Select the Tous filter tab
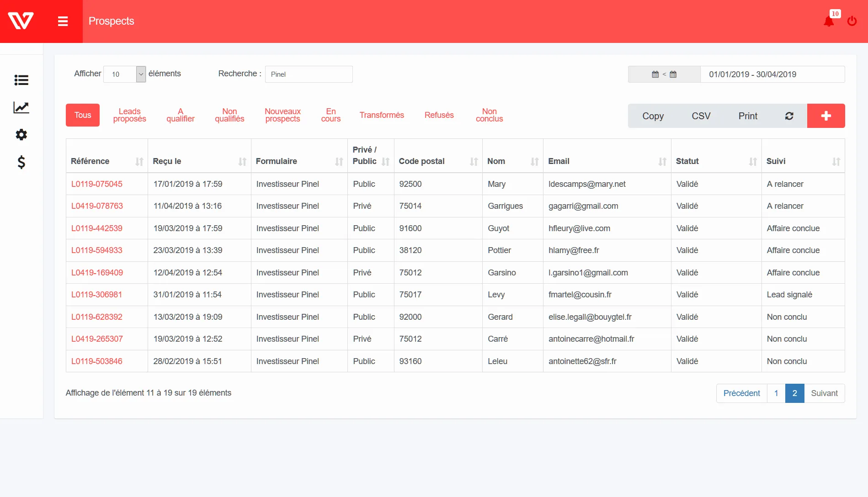 (x=83, y=115)
